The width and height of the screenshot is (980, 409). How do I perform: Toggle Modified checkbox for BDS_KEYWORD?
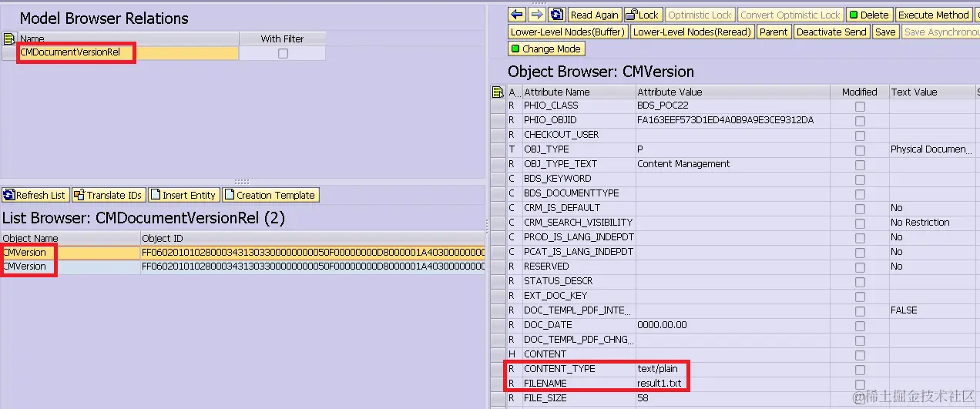[x=860, y=179]
